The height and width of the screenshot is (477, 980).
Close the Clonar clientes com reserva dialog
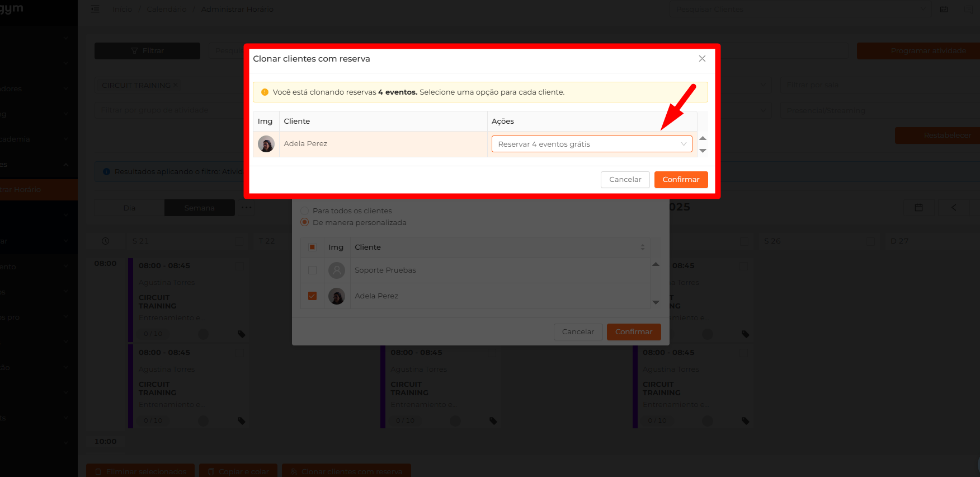(x=702, y=59)
